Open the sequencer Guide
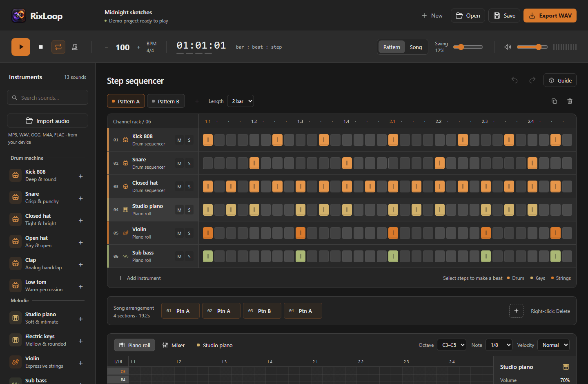 coord(560,80)
